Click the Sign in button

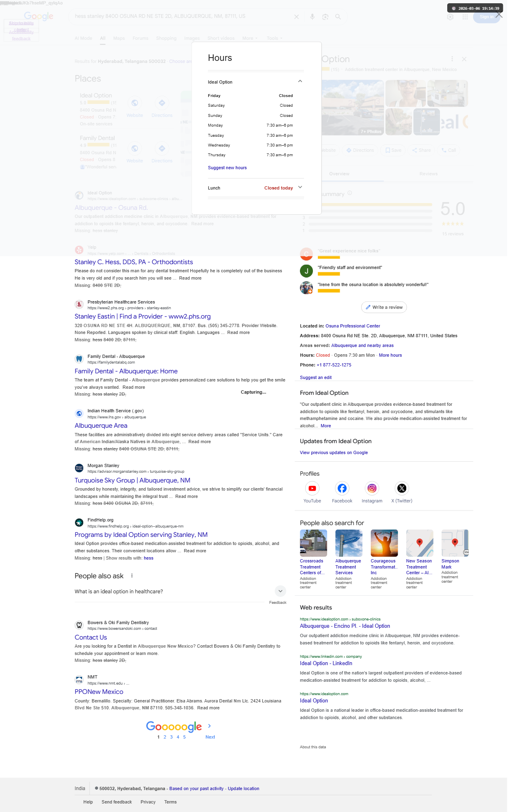pos(486,17)
